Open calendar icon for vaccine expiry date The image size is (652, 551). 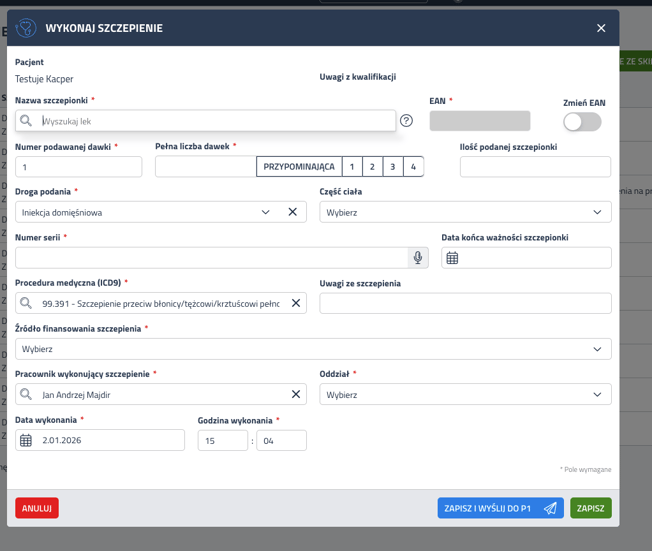point(453,258)
